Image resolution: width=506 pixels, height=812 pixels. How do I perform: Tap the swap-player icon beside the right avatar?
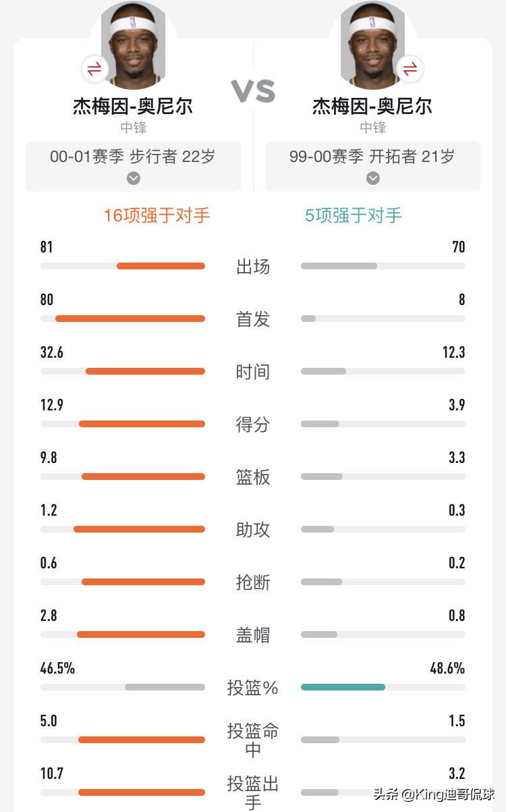411,68
